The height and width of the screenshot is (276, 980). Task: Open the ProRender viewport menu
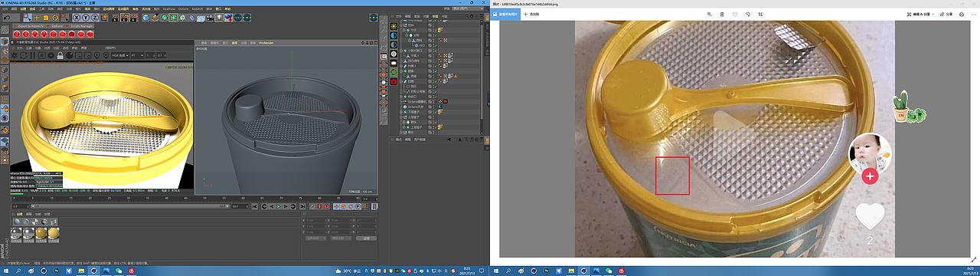266,43
